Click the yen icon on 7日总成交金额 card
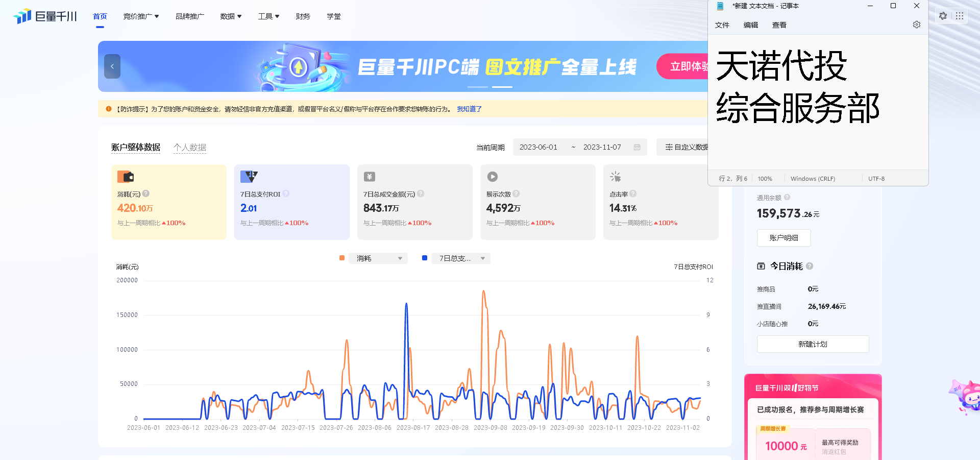Screen dimensions: 980x460 point(370,177)
